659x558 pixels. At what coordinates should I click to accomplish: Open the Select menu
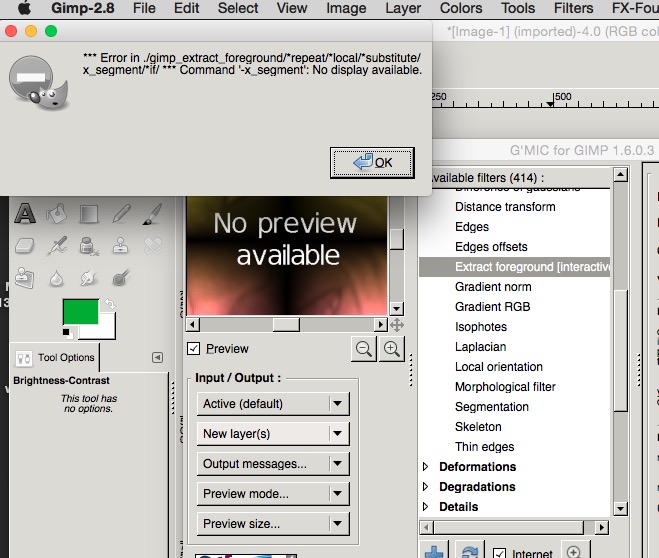tap(238, 8)
